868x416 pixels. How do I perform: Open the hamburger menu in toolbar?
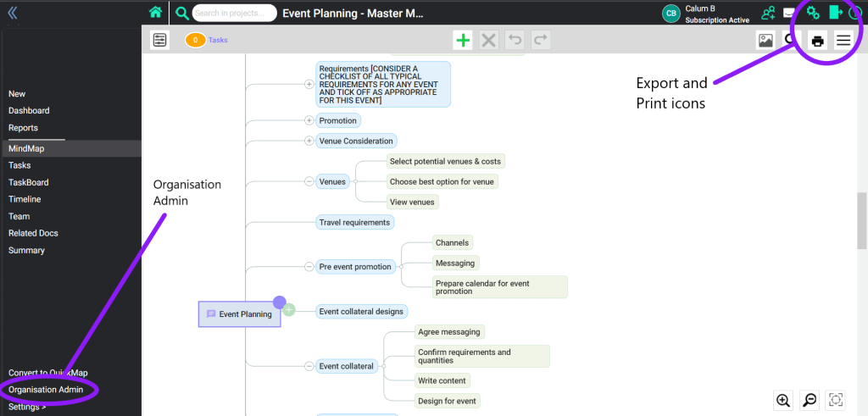coord(843,41)
